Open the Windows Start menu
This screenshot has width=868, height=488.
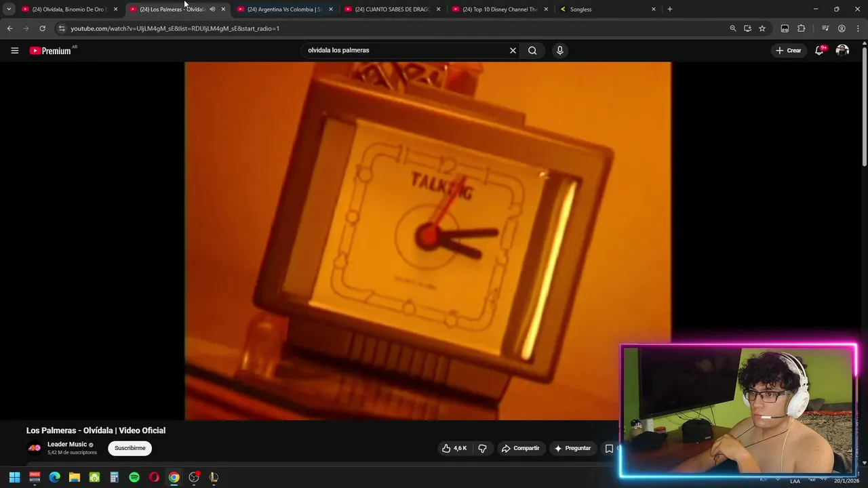click(14, 477)
